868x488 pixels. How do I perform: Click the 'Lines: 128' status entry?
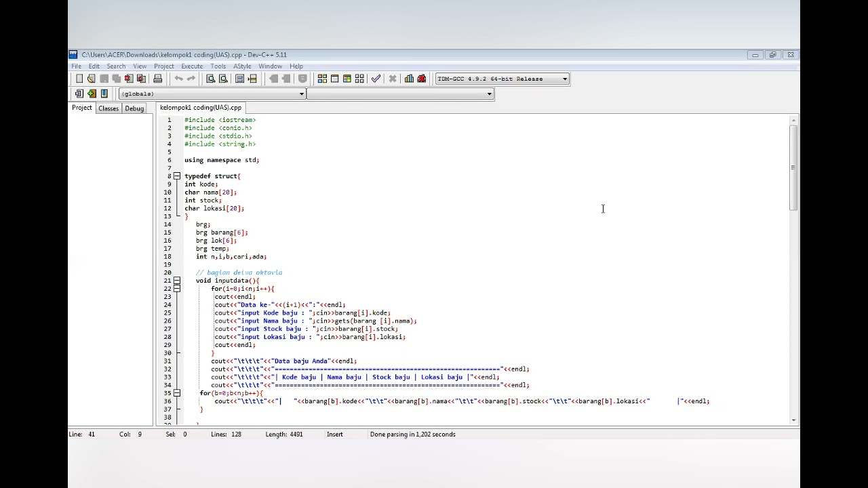coord(226,434)
